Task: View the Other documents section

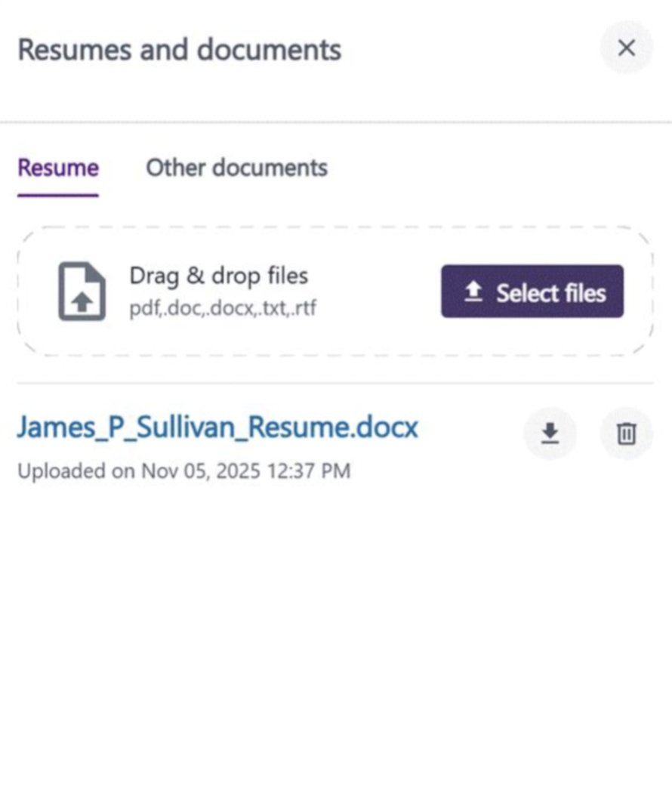Action: (236, 168)
